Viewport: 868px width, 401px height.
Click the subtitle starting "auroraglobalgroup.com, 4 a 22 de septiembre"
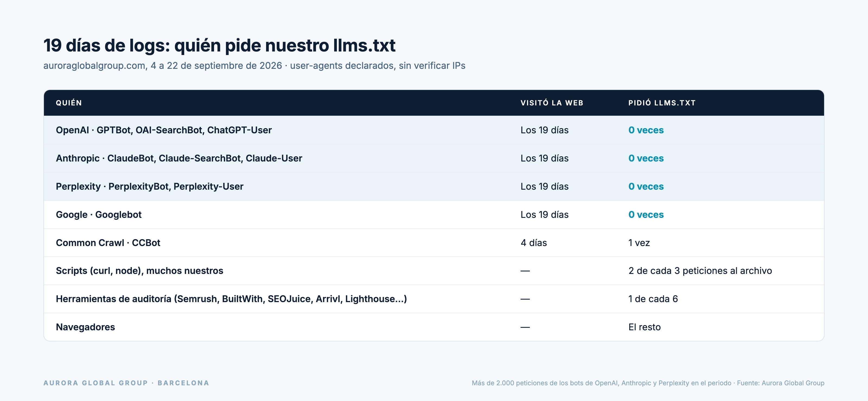(x=254, y=66)
